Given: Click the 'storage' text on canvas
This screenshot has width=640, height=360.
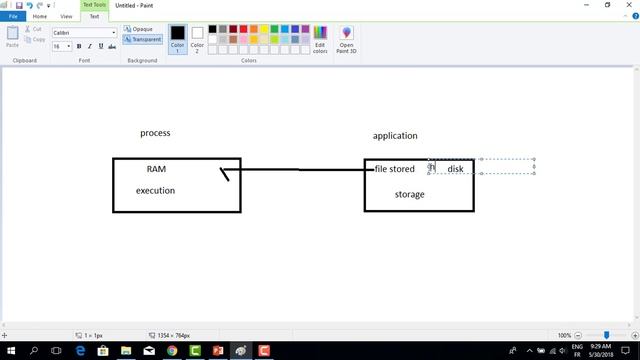Looking at the screenshot, I should [x=409, y=195].
